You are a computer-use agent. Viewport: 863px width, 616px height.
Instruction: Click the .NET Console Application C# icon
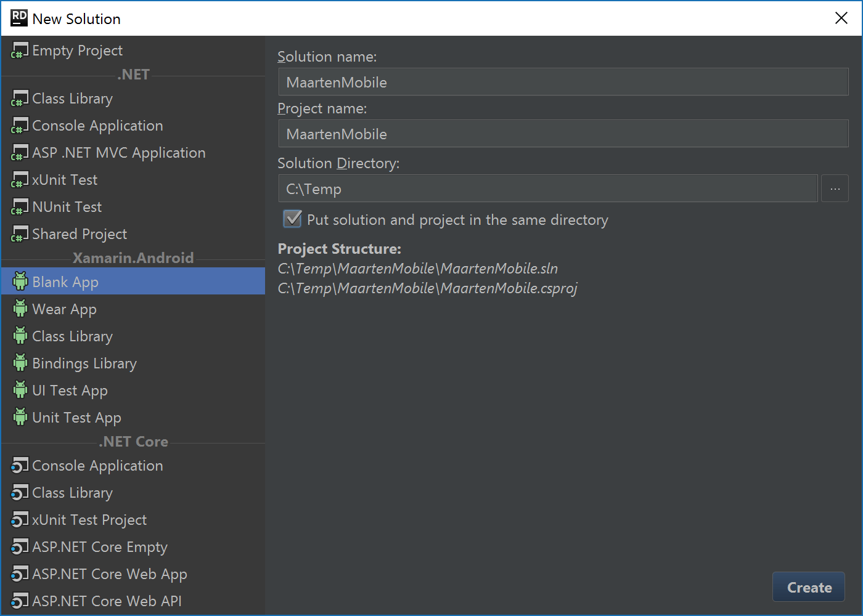pyautogui.click(x=20, y=126)
